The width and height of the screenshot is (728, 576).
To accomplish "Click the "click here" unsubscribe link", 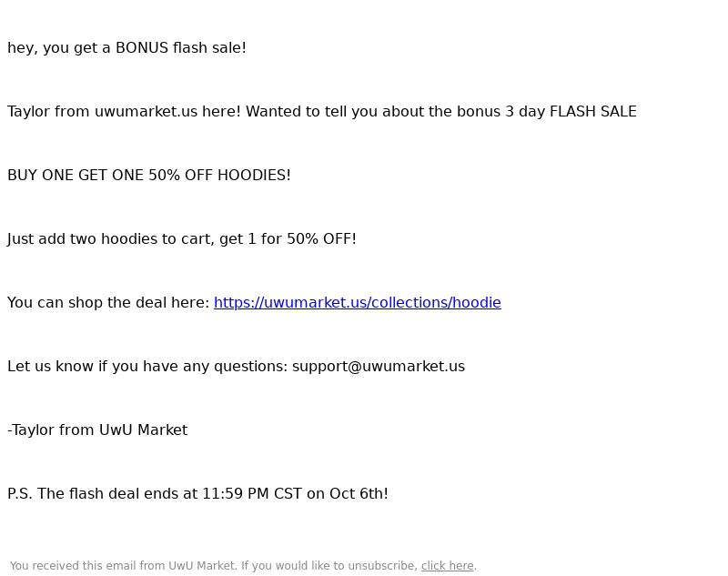I will point(447,566).
